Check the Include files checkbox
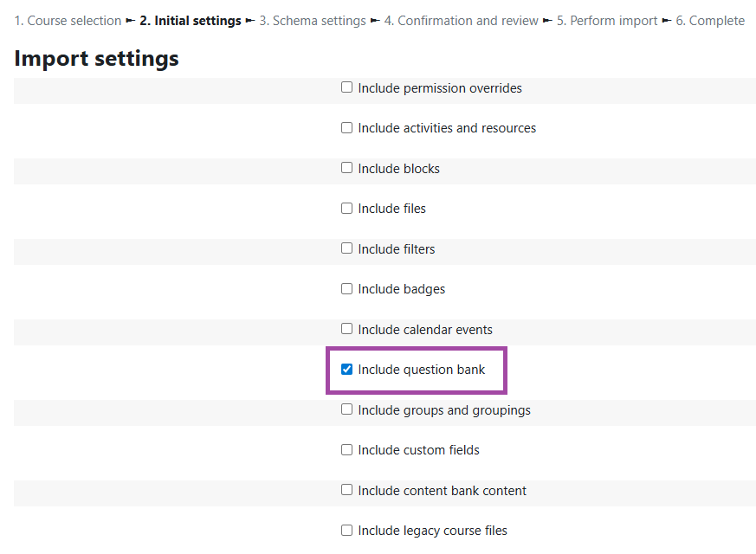 [x=346, y=208]
